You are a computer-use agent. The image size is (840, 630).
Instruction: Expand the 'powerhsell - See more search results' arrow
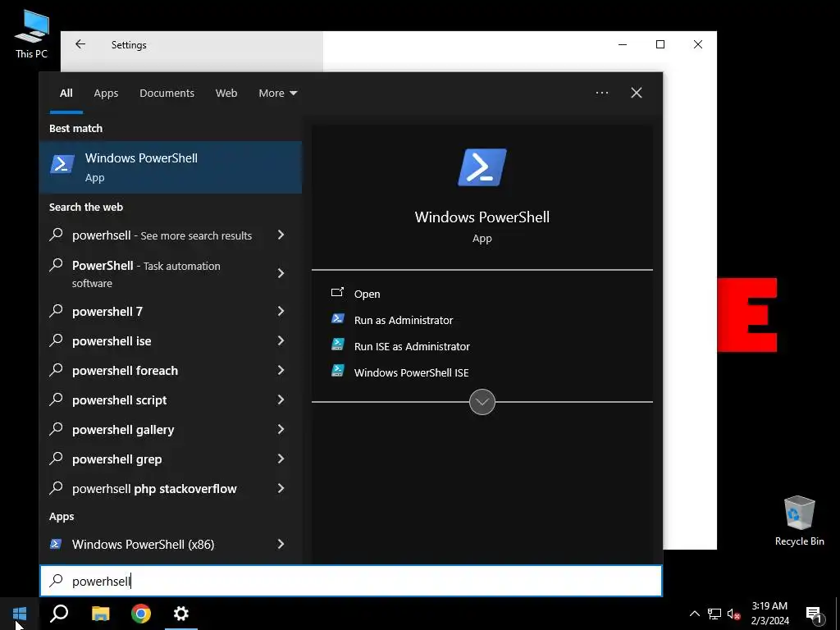(x=281, y=235)
